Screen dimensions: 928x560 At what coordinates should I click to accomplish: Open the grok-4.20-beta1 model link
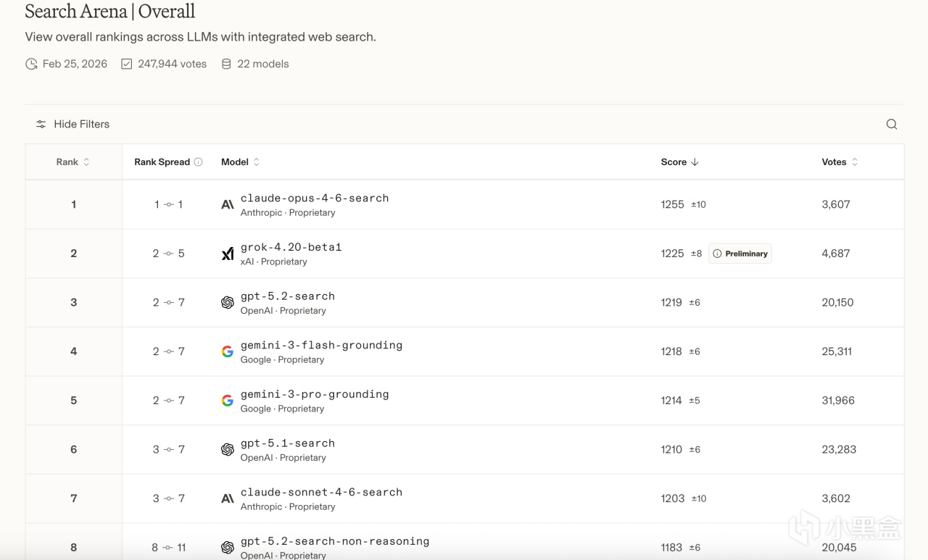[291, 247]
